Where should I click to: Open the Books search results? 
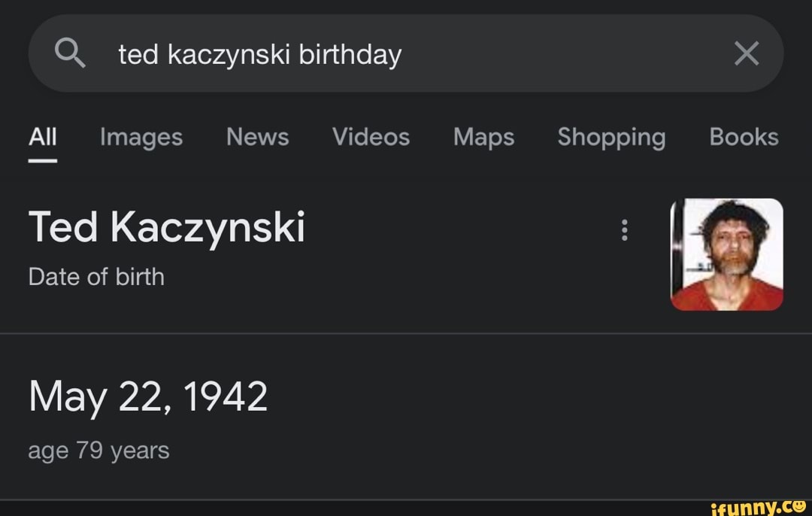744,137
